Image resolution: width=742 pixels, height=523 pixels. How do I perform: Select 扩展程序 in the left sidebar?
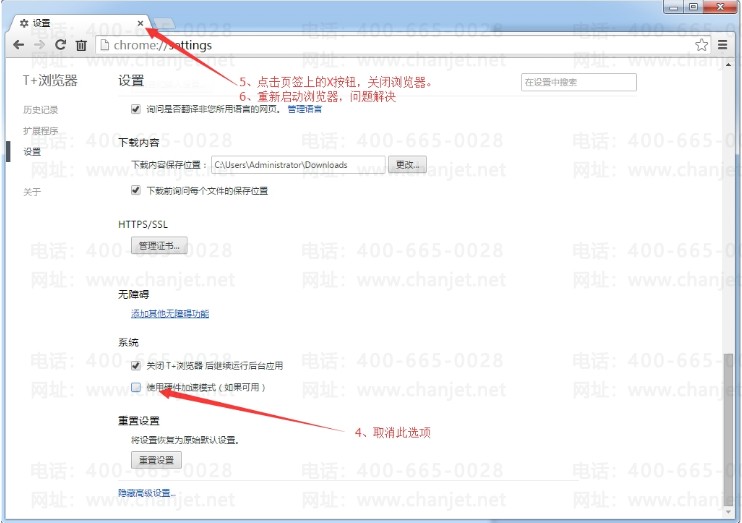point(40,131)
